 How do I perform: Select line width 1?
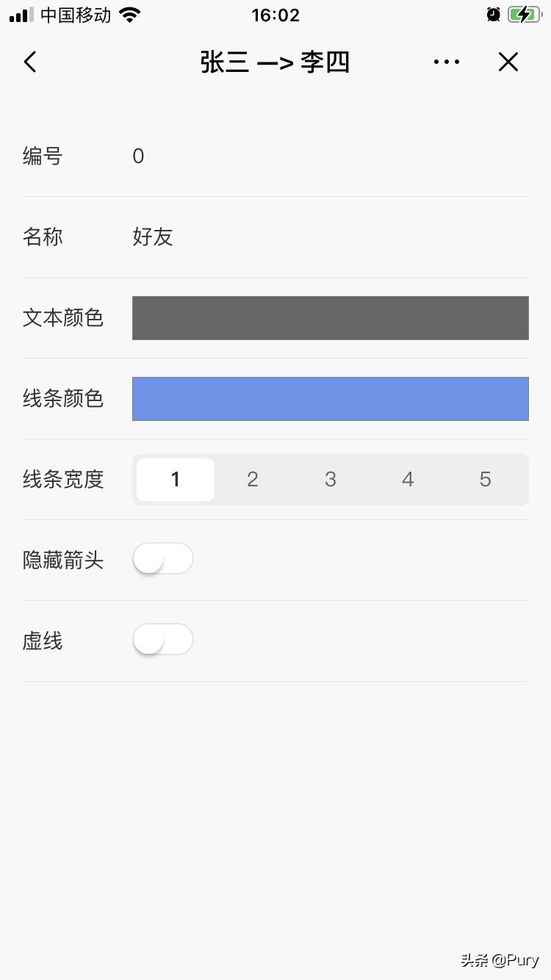pos(176,480)
